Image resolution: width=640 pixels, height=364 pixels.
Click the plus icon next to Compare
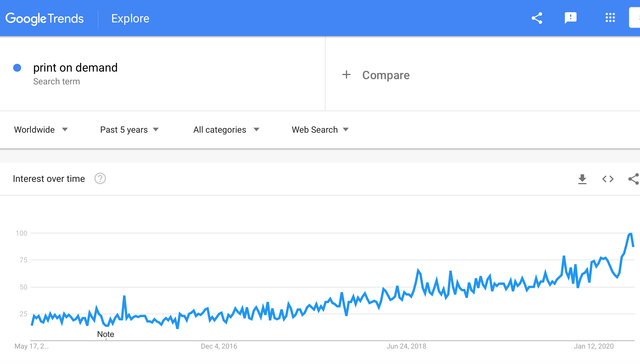click(346, 75)
